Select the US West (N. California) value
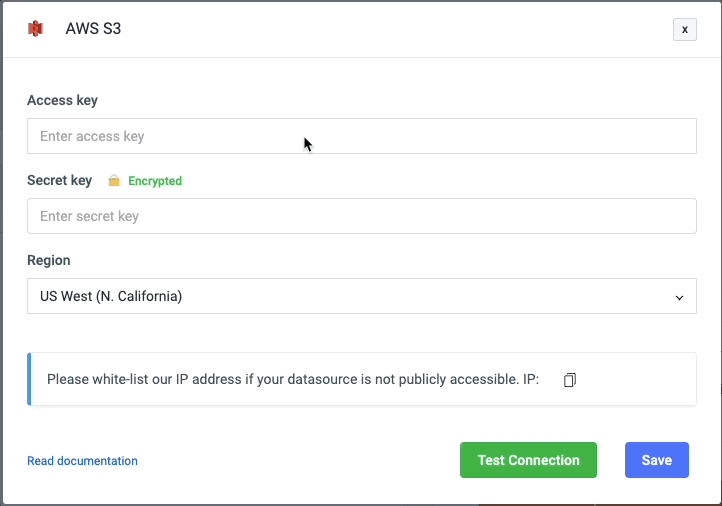The image size is (722, 506). [111, 296]
